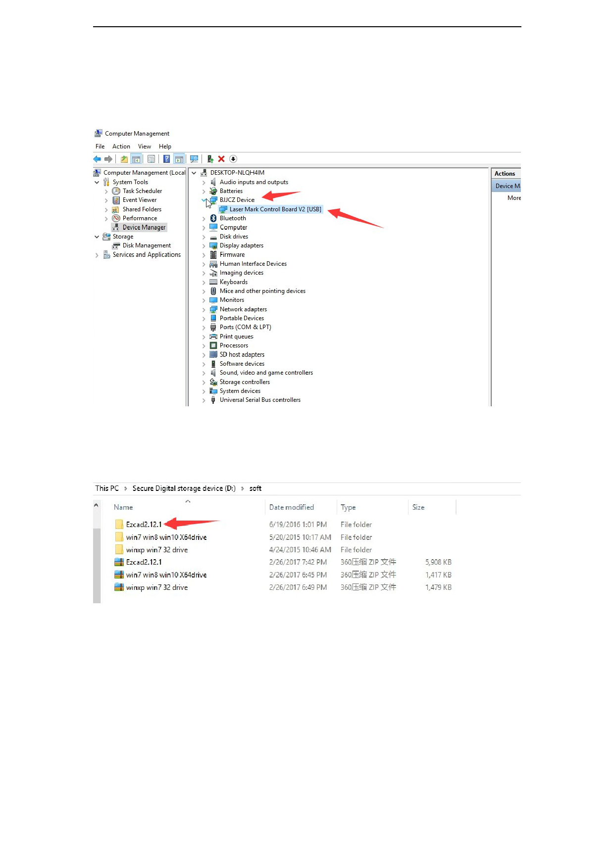Click the blue Help question mark icon
The width and height of the screenshot is (614, 868).
(167, 159)
